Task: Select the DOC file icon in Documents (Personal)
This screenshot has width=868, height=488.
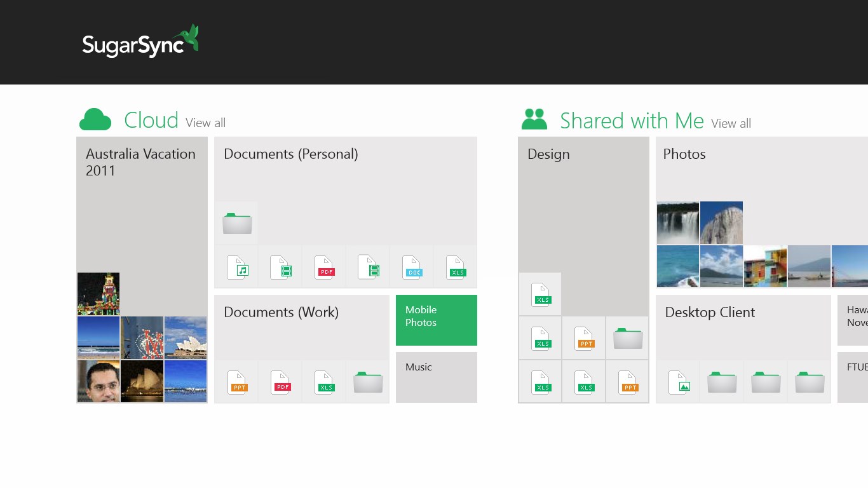Action: 412,267
